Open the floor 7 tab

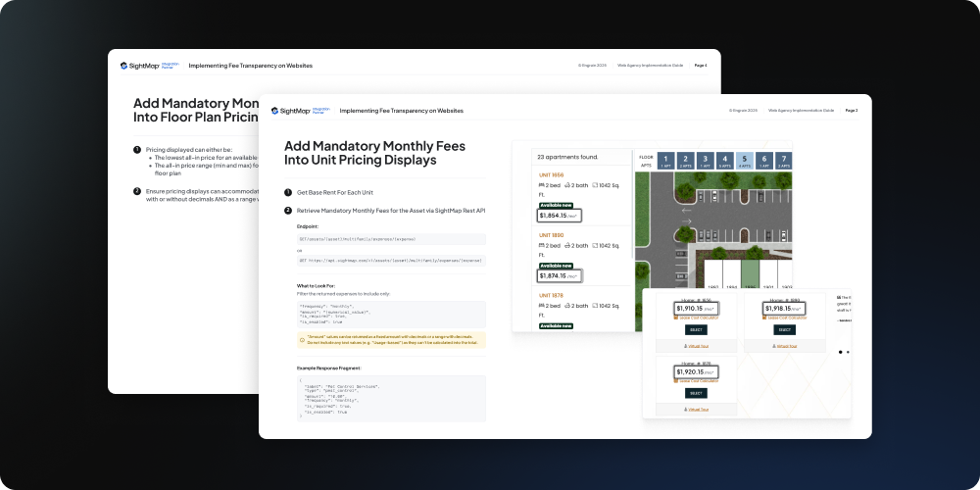tap(782, 160)
